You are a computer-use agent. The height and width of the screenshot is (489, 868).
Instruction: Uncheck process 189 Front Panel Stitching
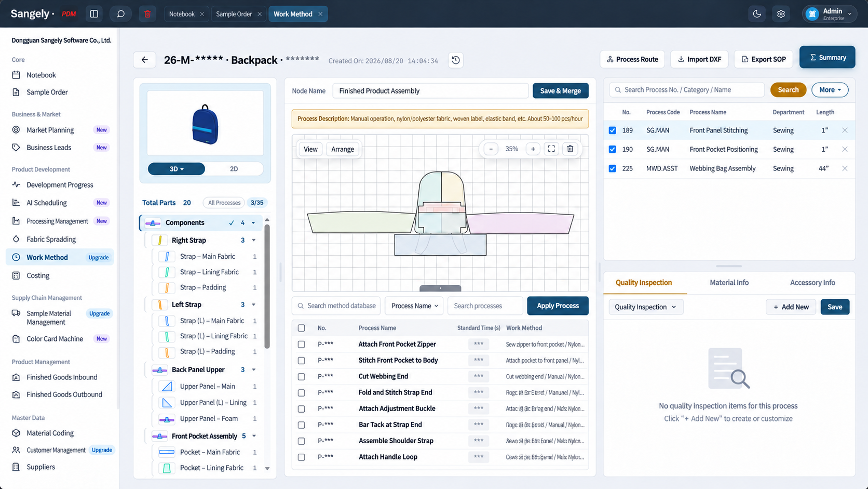[x=613, y=130]
